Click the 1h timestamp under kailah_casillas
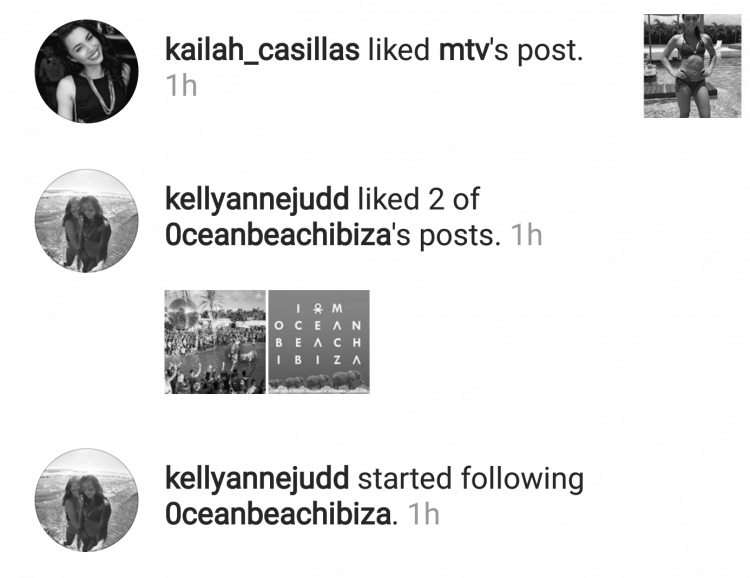750x578 pixels. pos(181,86)
